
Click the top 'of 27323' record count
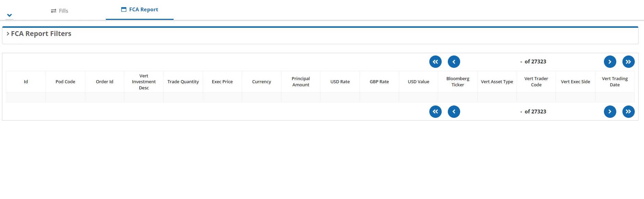click(535, 62)
